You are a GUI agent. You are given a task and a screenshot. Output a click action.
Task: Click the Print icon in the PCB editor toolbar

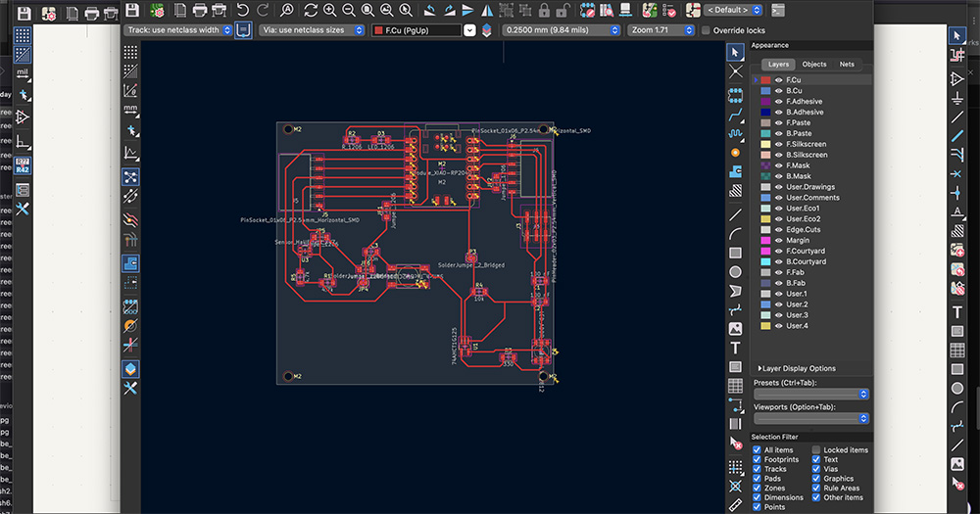coord(199,10)
